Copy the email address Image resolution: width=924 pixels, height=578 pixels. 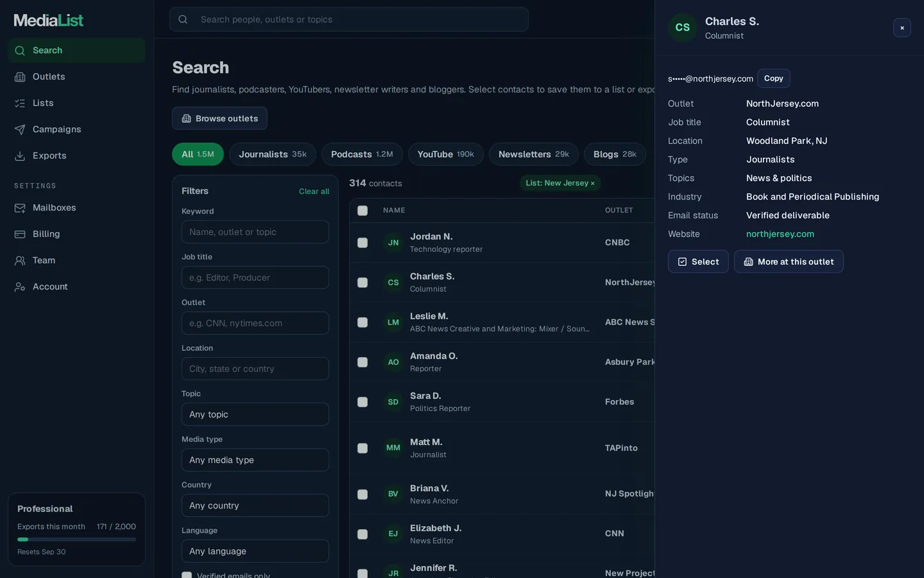coord(774,78)
